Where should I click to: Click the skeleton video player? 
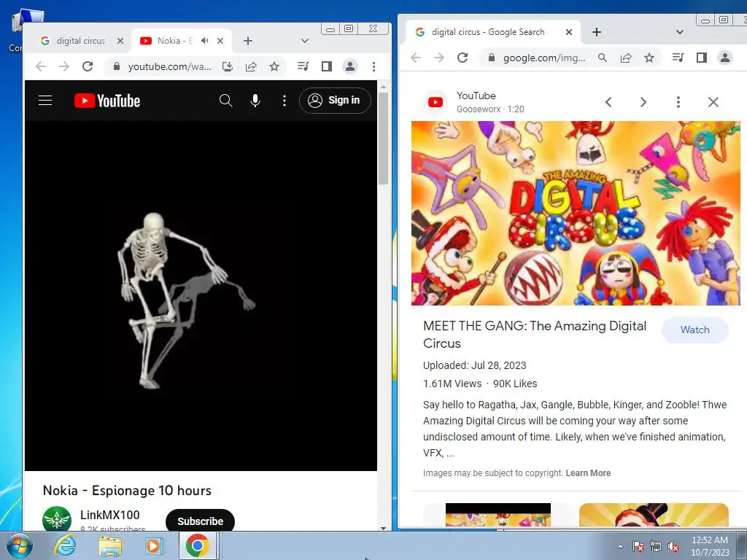[201, 296]
